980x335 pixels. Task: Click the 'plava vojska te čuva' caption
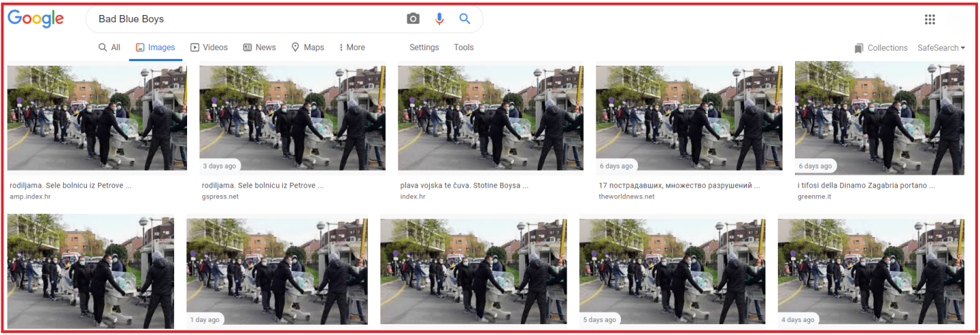(464, 186)
